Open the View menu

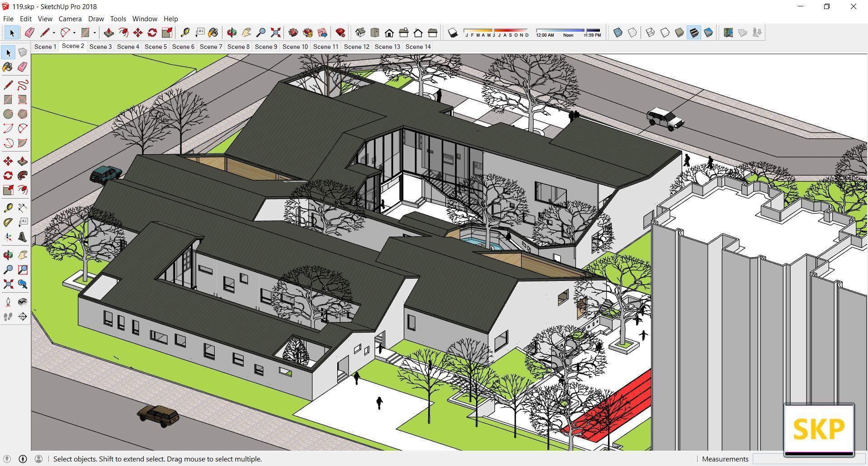click(x=45, y=19)
